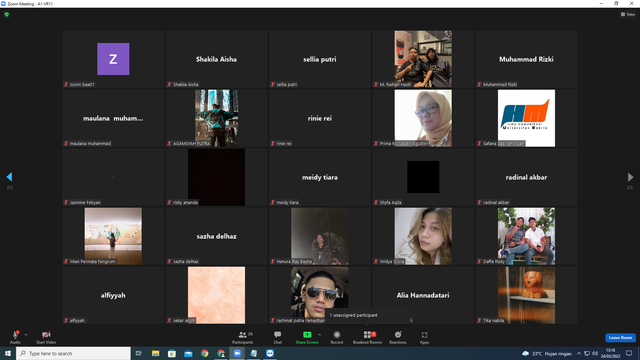Click the Alia Hannadatari name tile

(x=423, y=295)
